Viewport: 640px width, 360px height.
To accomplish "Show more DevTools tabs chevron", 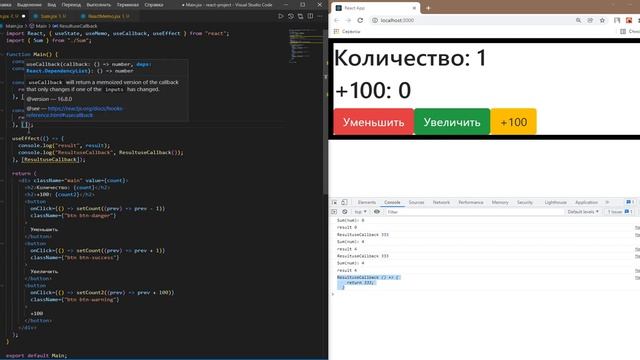I will (607, 202).
